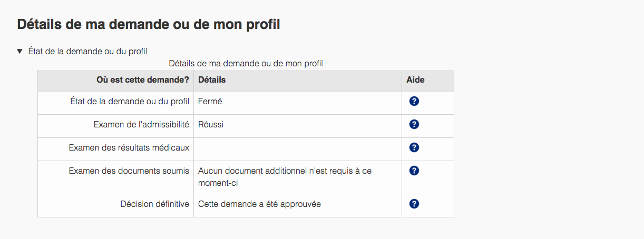Collapse section using the disclosure triangle
Viewport: 644px width, 239px height.
pyautogui.click(x=20, y=52)
